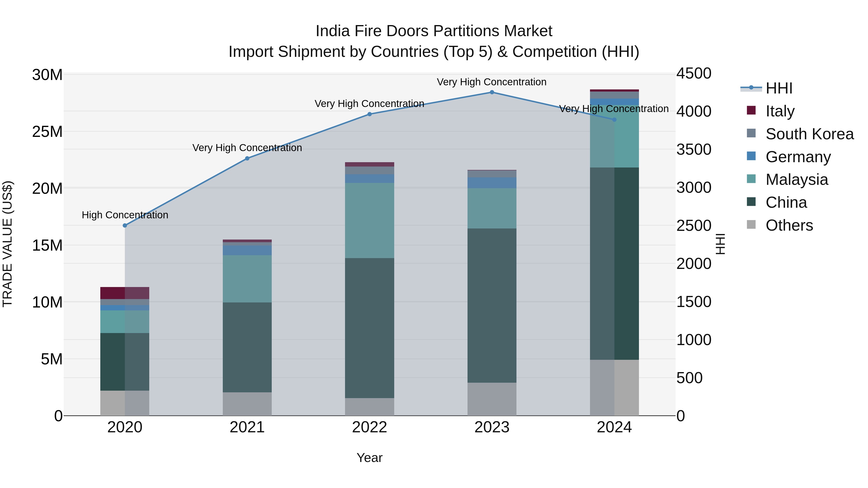
Task: Click the Malaysia segment of 2022 bar
Action: (369, 221)
